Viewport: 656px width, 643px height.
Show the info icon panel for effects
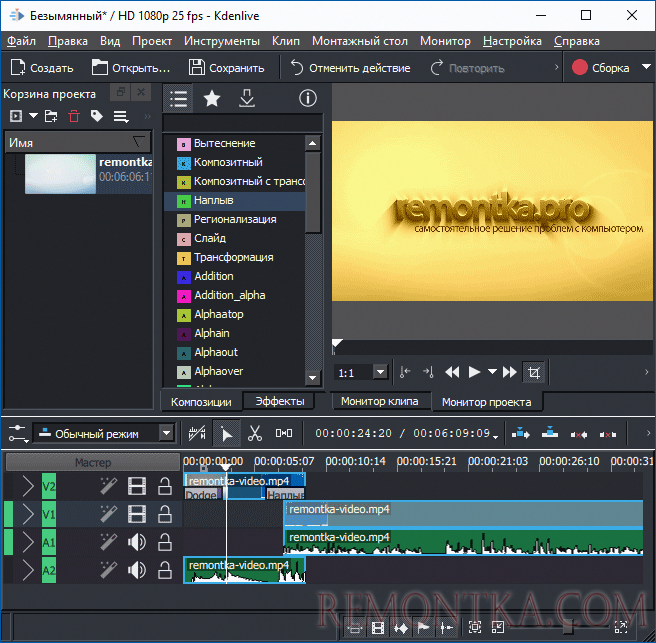tap(308, 98)
